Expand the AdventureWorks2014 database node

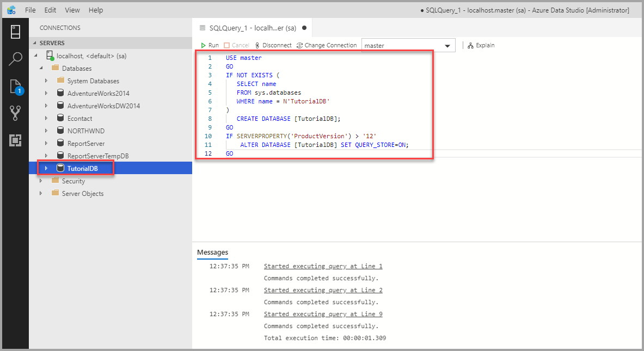pyautogui.click(x=46, y=93)
